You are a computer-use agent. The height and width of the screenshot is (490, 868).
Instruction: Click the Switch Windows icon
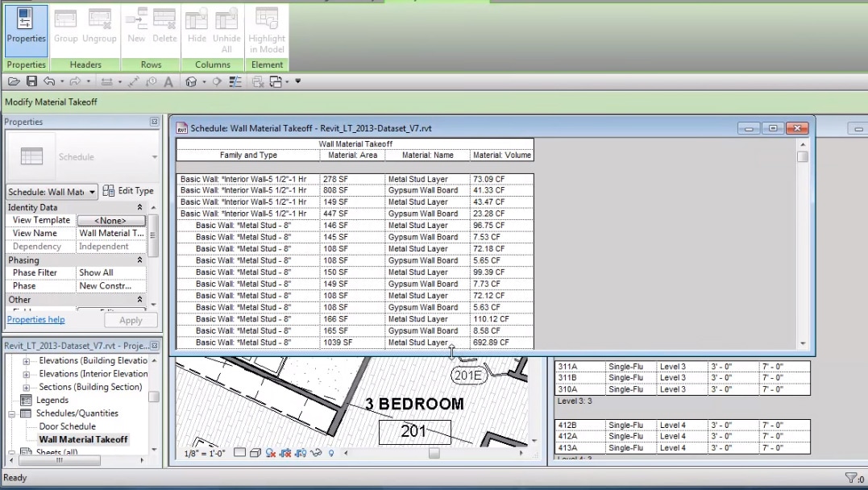(275, 81)
